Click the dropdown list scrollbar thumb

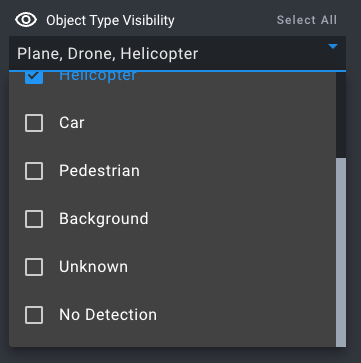click(341, 252)
